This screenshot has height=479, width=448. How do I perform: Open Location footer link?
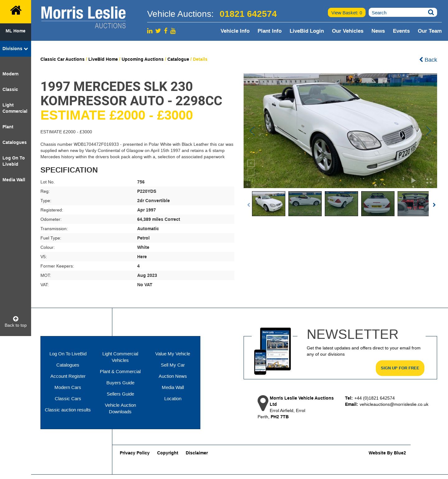pyautogui.click(x=173, y=399)
